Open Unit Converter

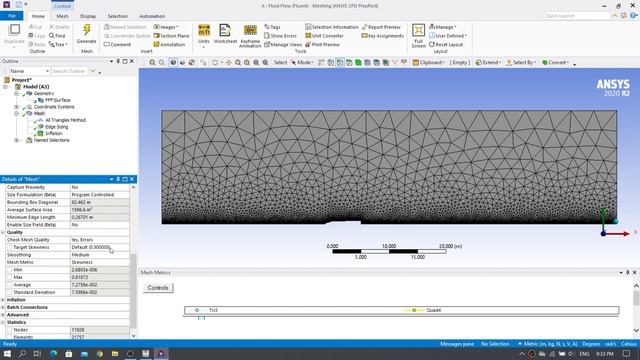324,36
